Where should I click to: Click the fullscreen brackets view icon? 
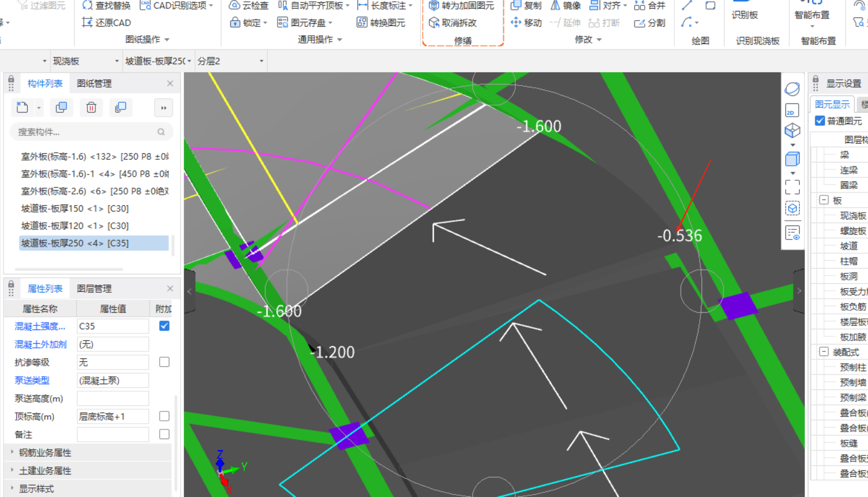(792, 187)
